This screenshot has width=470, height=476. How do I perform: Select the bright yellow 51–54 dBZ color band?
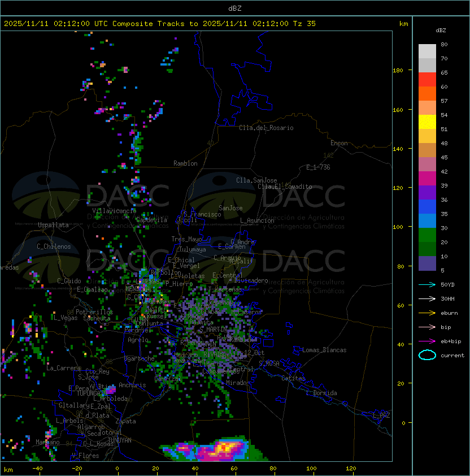pyautogui.click(x=427, y=122)
